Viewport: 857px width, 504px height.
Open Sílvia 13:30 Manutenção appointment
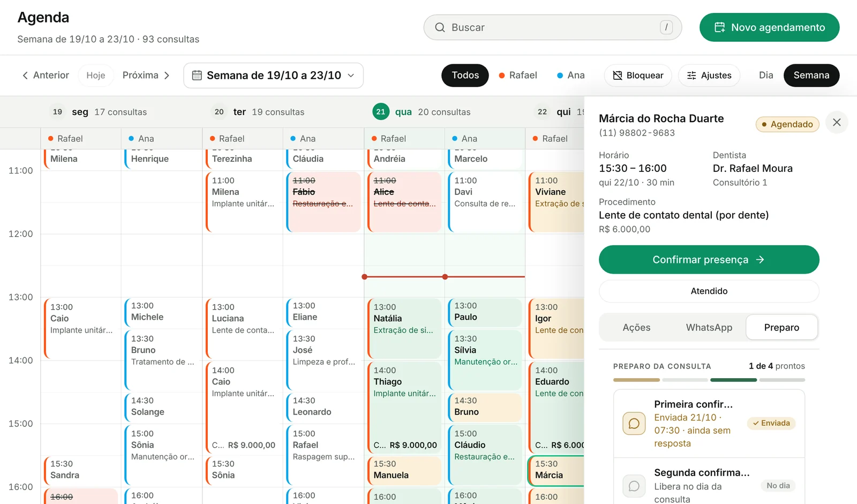coord(485,360)
